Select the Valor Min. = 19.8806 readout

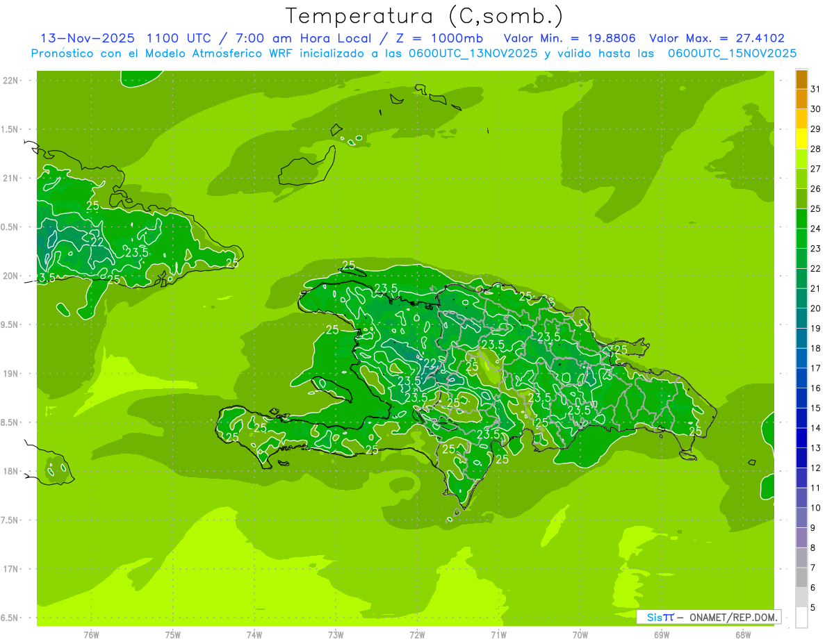(571, 38)
